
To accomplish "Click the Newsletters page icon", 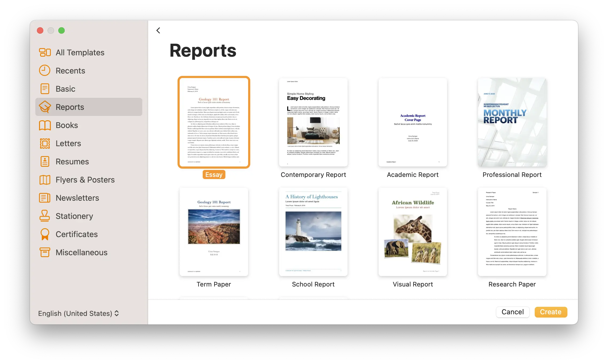I will point(45,198).
